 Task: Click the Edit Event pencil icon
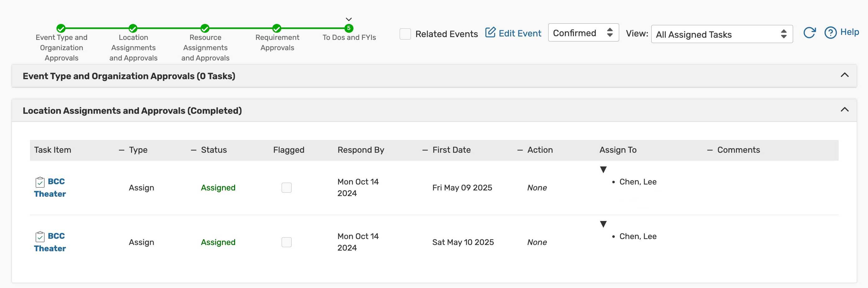tap(490, 33)
